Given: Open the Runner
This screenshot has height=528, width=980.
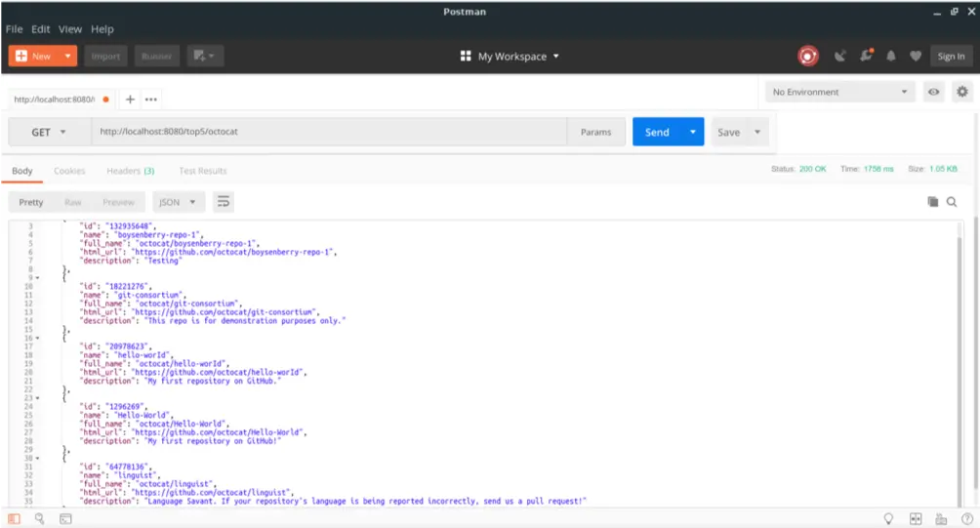Looking at the screenshot, I should pos(156,57).
